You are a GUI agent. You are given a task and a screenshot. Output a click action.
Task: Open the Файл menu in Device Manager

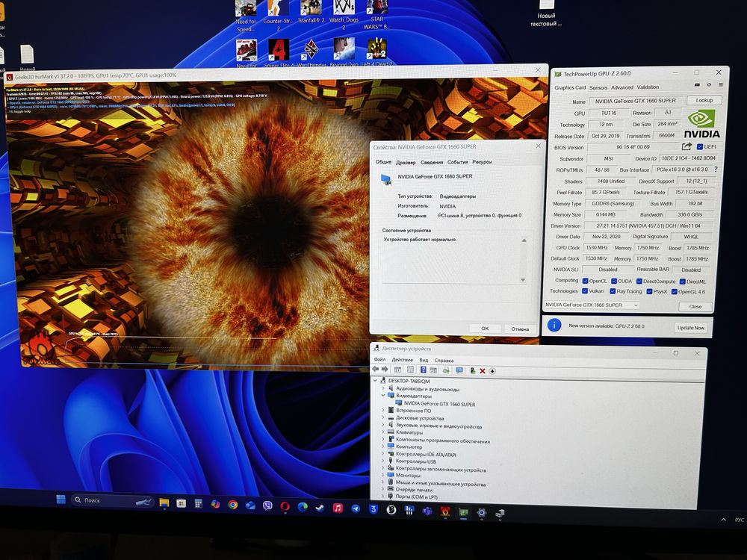[379, 359]
